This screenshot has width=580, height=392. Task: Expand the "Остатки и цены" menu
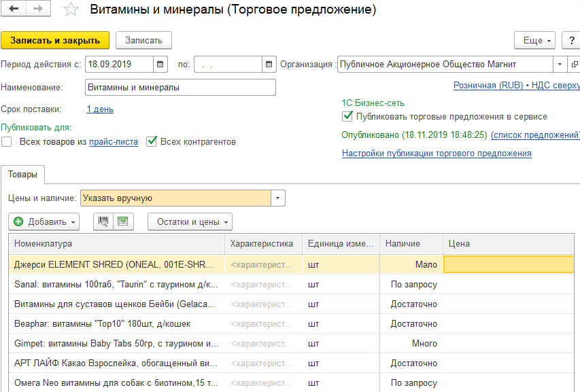190,221
